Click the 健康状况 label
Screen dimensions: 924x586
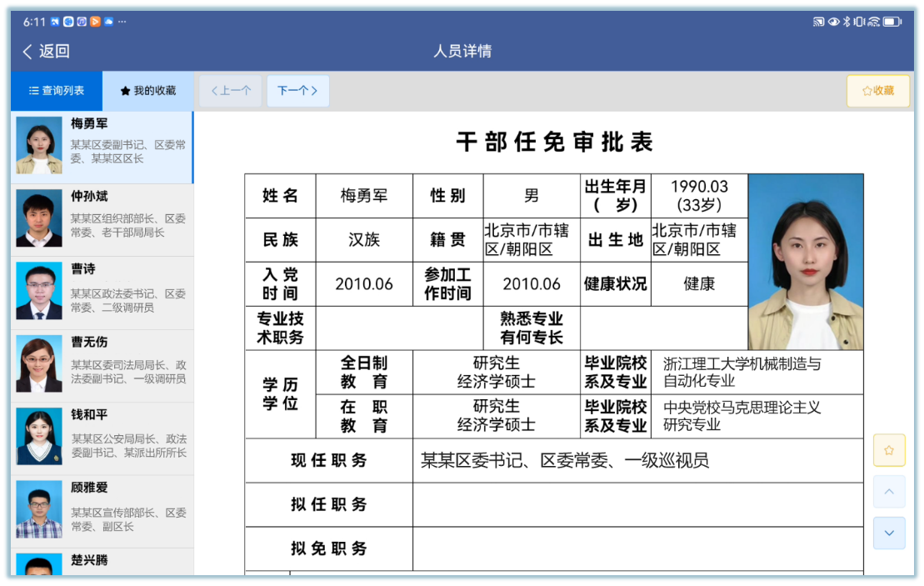[x=616, y=284]
